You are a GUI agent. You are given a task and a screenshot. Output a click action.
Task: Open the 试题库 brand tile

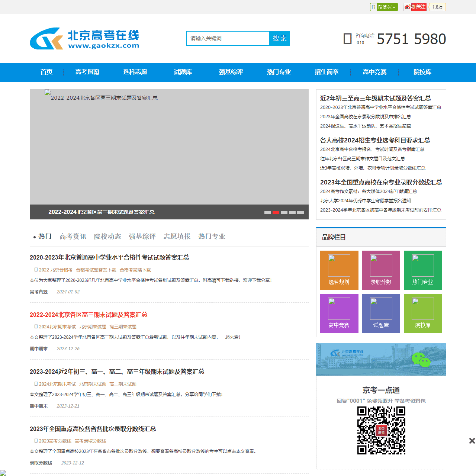(381, 313)
